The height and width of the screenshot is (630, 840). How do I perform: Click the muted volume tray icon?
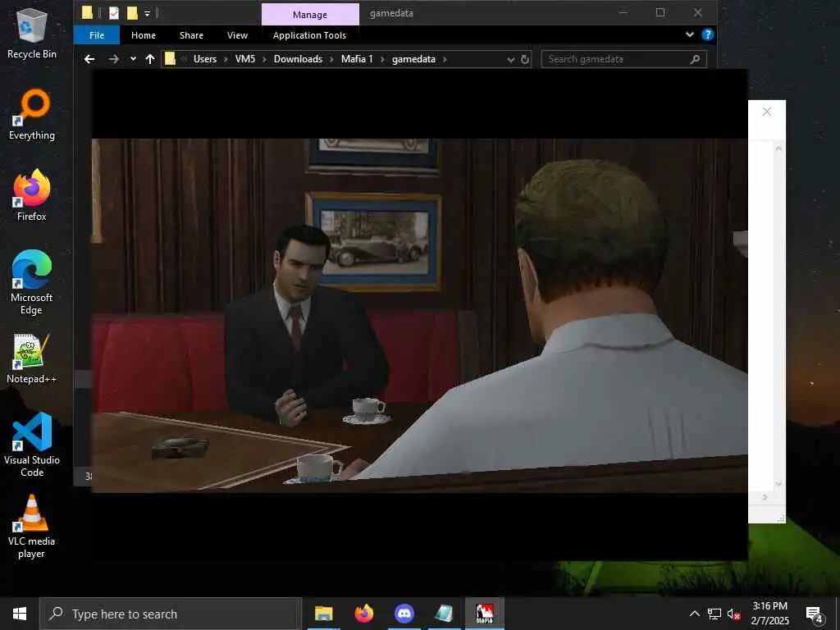click(x=733, y=614)
